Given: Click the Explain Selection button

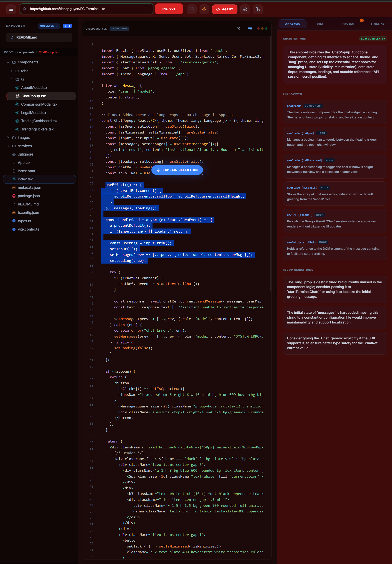Looking at the screenshot, I should tap(177, 170).
